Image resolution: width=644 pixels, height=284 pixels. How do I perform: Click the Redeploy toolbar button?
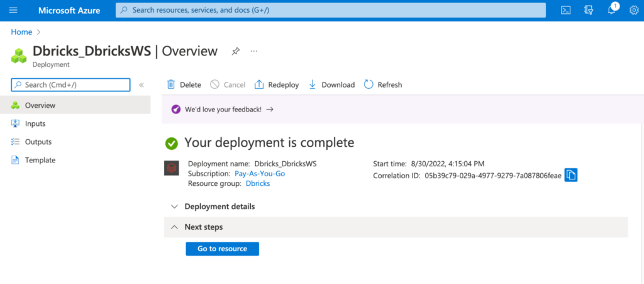277,85
